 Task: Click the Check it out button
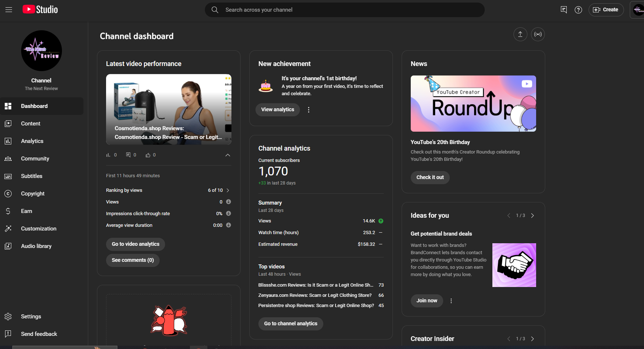[430, 178]
